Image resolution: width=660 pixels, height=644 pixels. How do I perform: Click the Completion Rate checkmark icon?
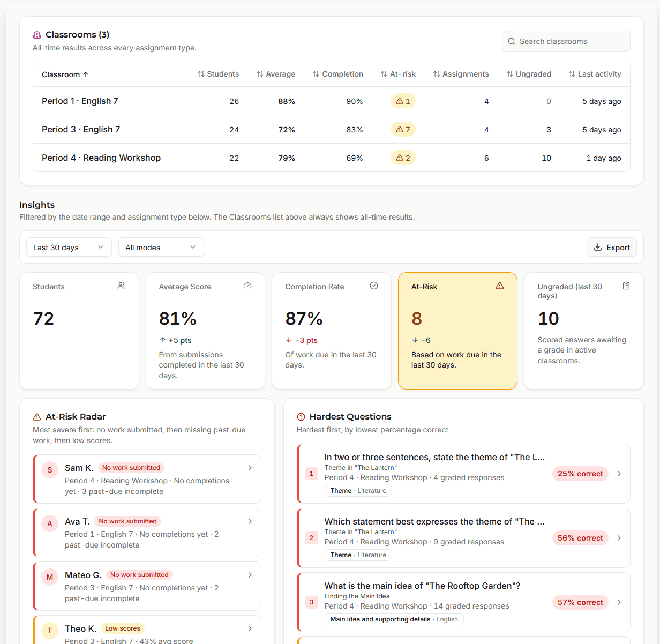pyautogui.click(x=374, y=286)
